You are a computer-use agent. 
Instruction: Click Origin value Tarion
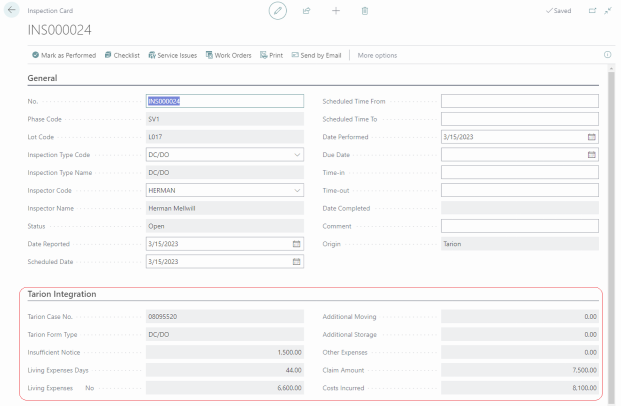520,244
